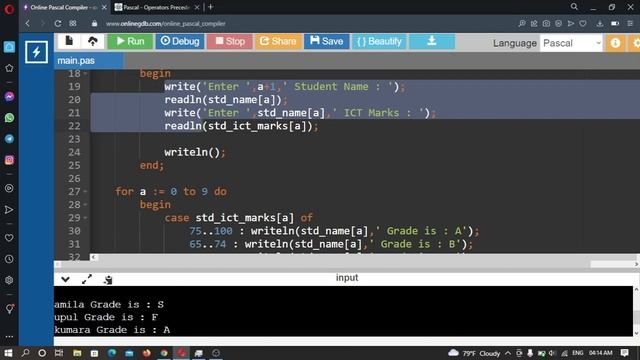
Task: Open the Windows Start menu
Action: click(x=8, y=353)
